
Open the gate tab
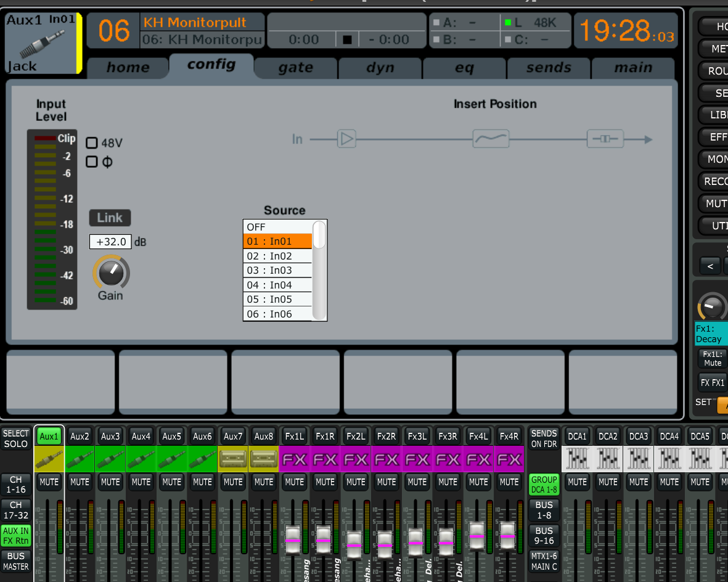pyautogui.click(x=296, y=68)
